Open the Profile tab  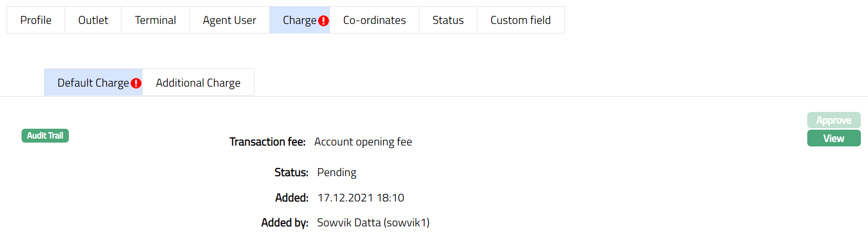pyautogui.click(x=36, y=20)
